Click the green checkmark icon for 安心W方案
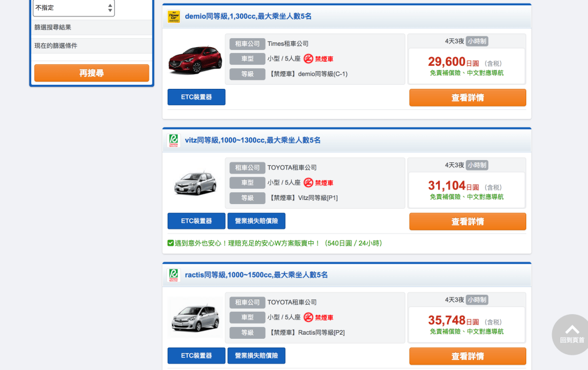 (x=171, y=243)
